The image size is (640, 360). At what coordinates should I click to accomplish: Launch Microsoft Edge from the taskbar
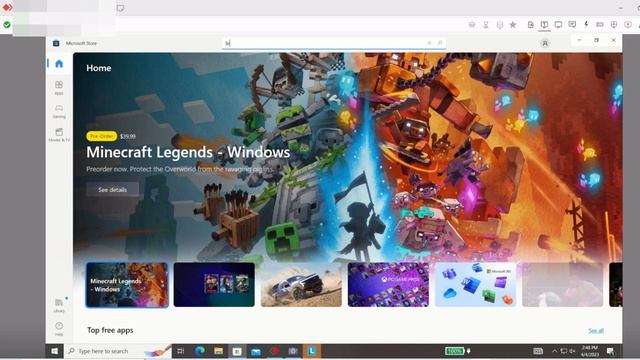click(x=200, y=351)
